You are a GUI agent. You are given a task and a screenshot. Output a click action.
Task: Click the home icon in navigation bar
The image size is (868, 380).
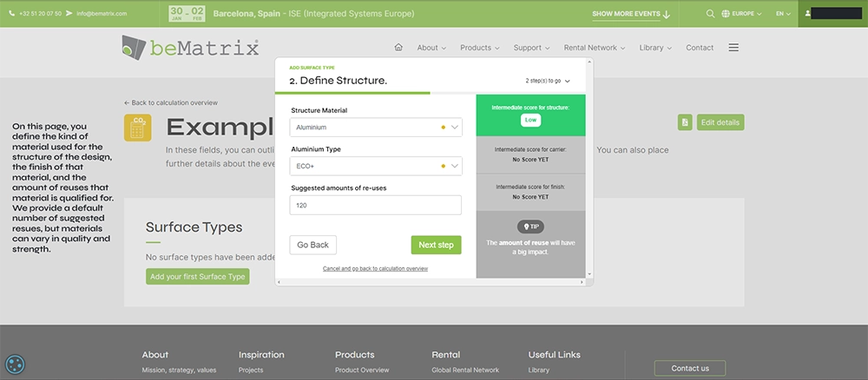point(398,48)
